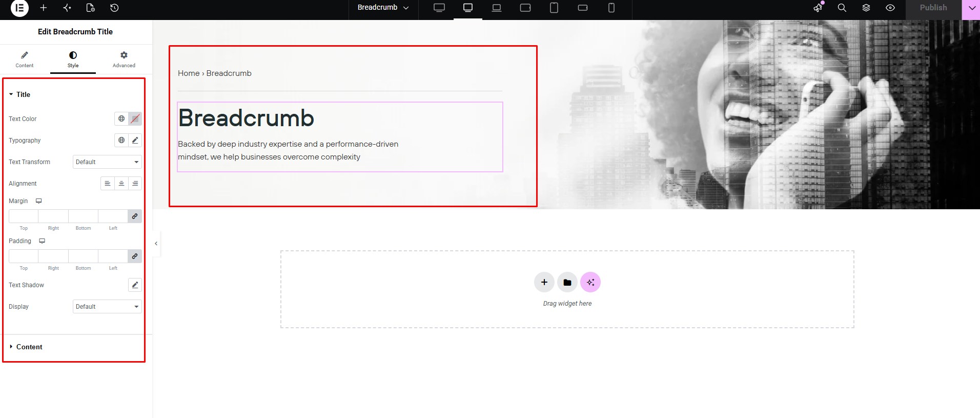Screen dimensions: 980x418
Task: Switch to tablet portrait device view
Action: tap(554, 8)
